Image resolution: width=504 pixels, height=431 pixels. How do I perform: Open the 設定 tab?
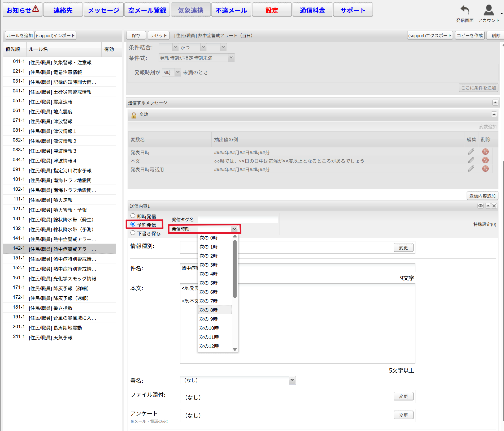pyautogui.click(x=272, y=10)
